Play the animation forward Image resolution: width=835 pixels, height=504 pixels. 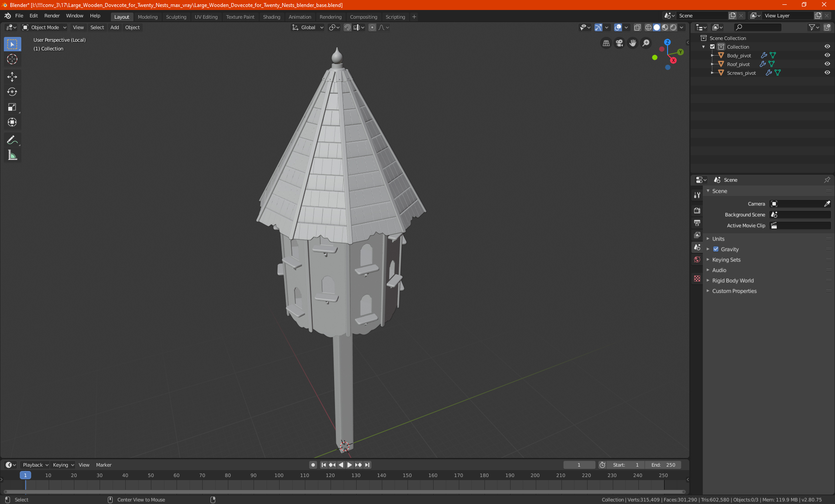tap(350, 465)
